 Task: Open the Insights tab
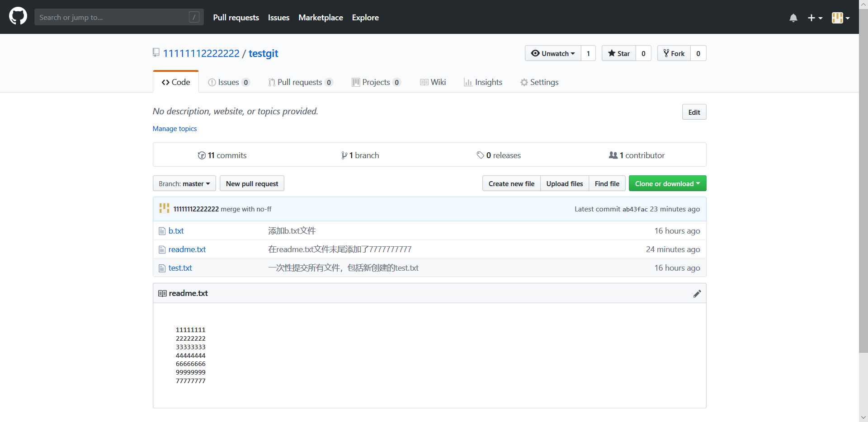pos(483,82)
